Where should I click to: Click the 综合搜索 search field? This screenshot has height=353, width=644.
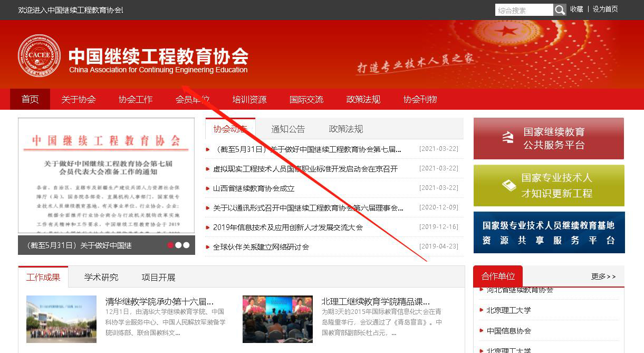[524, 10]
